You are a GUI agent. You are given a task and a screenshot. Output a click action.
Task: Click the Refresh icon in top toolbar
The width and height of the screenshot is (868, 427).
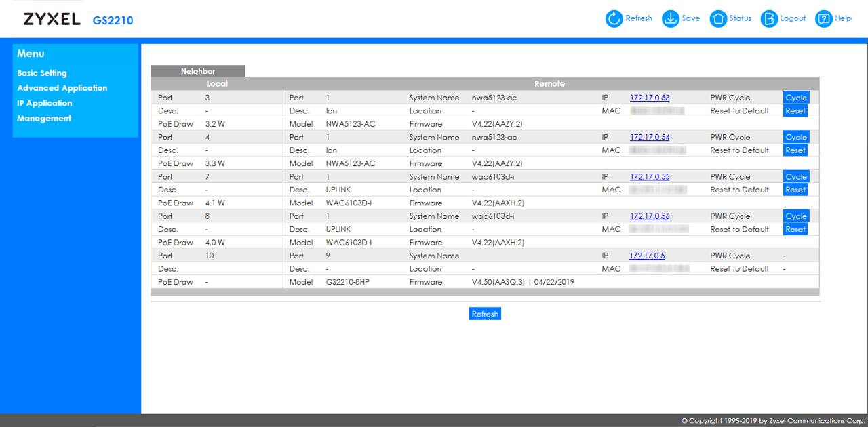(614, 19)
